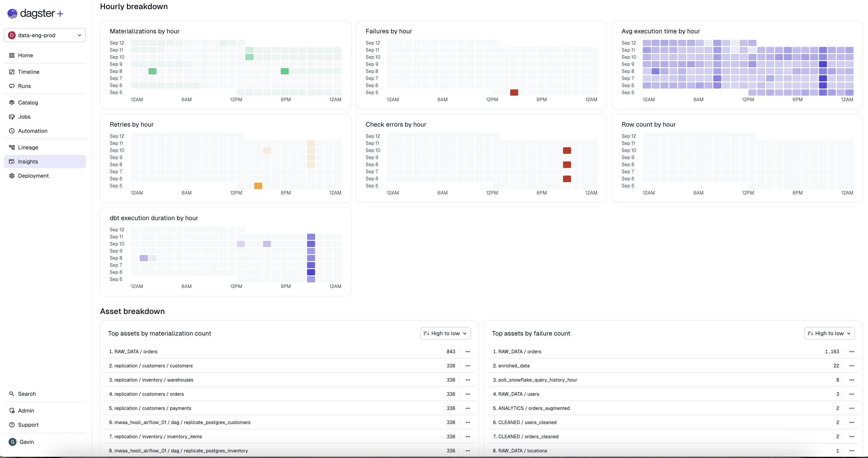Open the data-eng-prod deployment switcher

tap(45, 35)
